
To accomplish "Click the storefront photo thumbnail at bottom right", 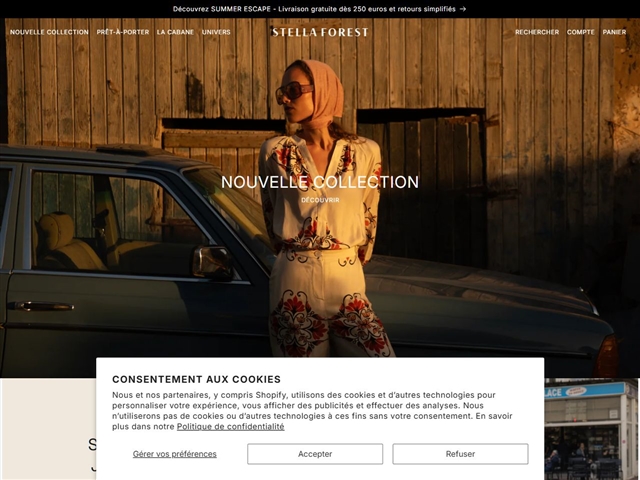I will [x=591, y=429].
